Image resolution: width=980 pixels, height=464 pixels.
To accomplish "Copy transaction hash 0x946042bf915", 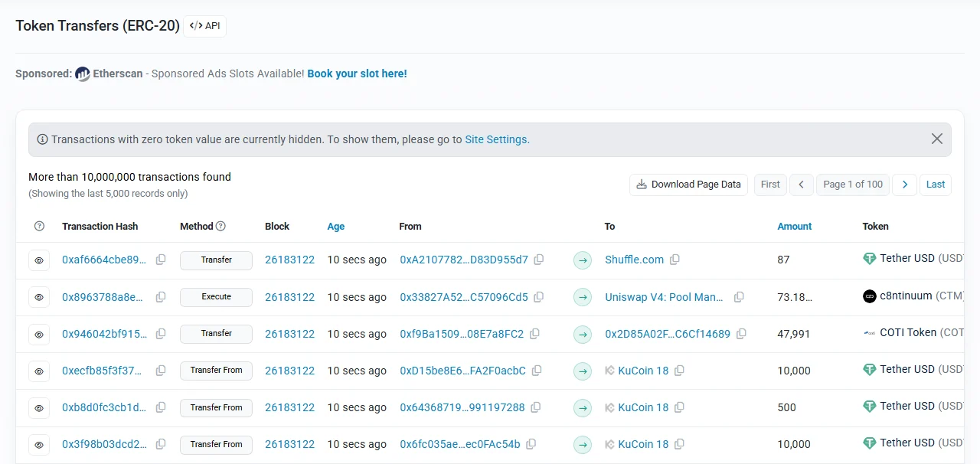I will (161, 334).
